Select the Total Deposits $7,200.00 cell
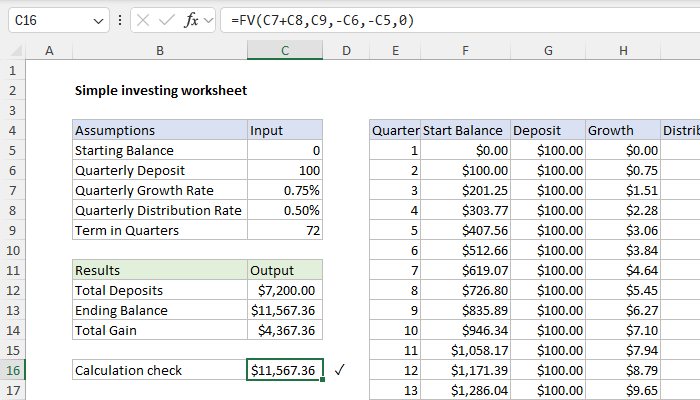The image size is (700, 400). click(x=285, y=290)
